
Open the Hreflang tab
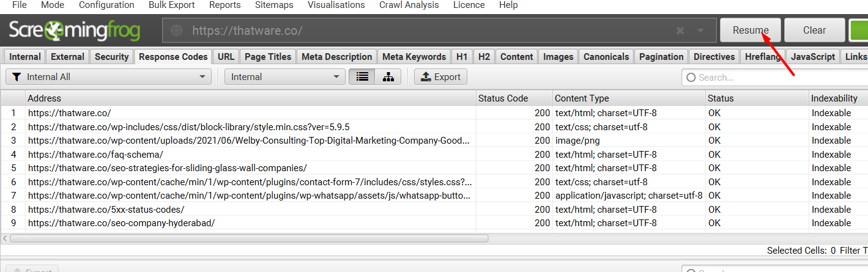pyautogui.click(x=762, y=57)
